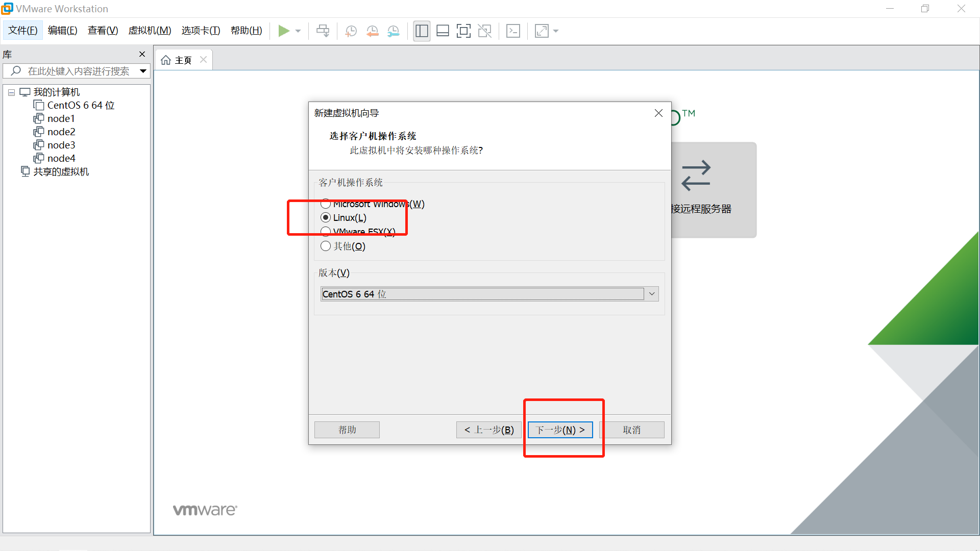The height and width of the screenshot is (551, 980).
Task: Click send Ctrl+Alt+Del toolbar icon
Action: 323,31
